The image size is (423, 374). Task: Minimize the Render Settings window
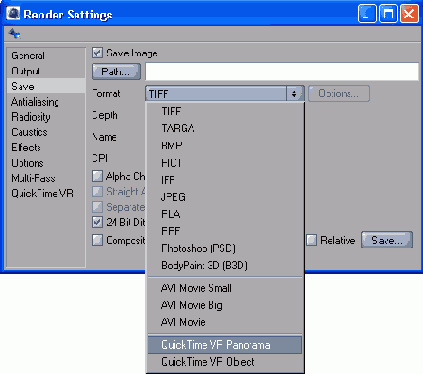(x=367, y=14)
